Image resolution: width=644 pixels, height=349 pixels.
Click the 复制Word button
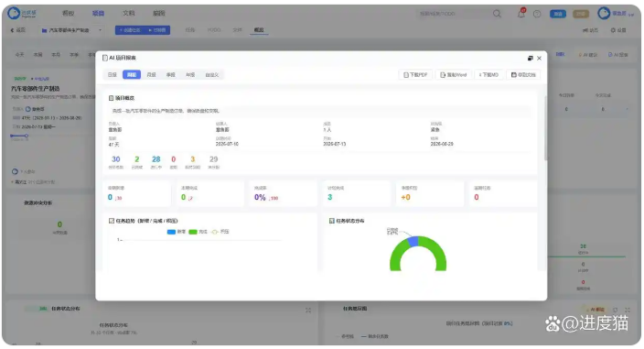click(x=454, y=75)
